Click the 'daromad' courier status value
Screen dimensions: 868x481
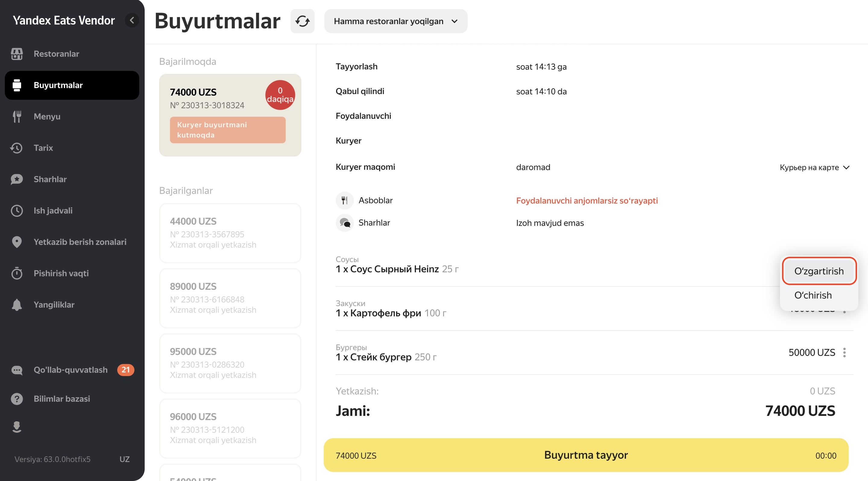[533, 167]
